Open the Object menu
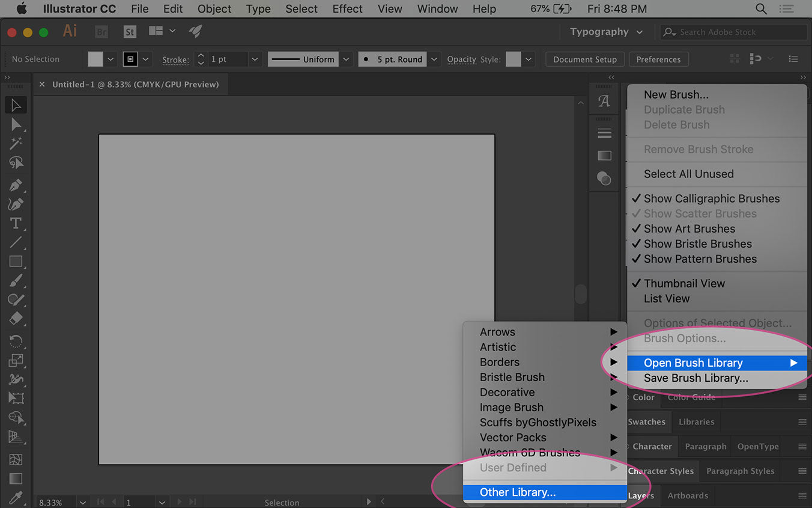 pos(214,8)
